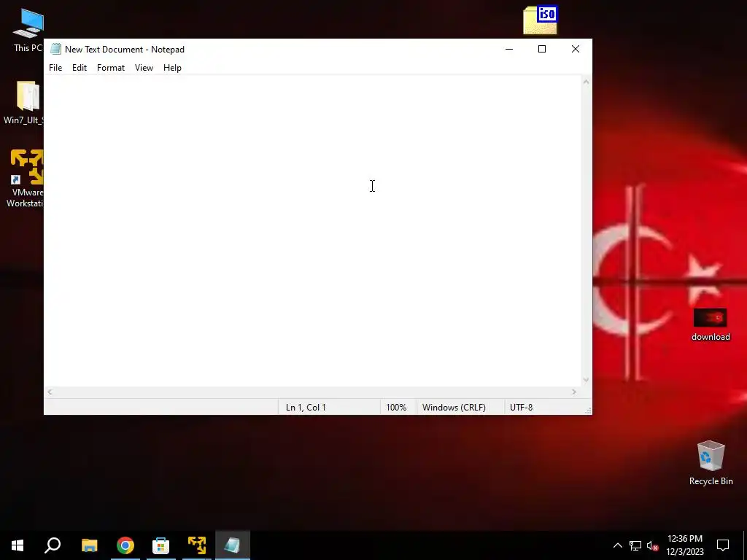747x560 pixels.
Task: Click the Notepad taskbar button
Action: point(233,545)
